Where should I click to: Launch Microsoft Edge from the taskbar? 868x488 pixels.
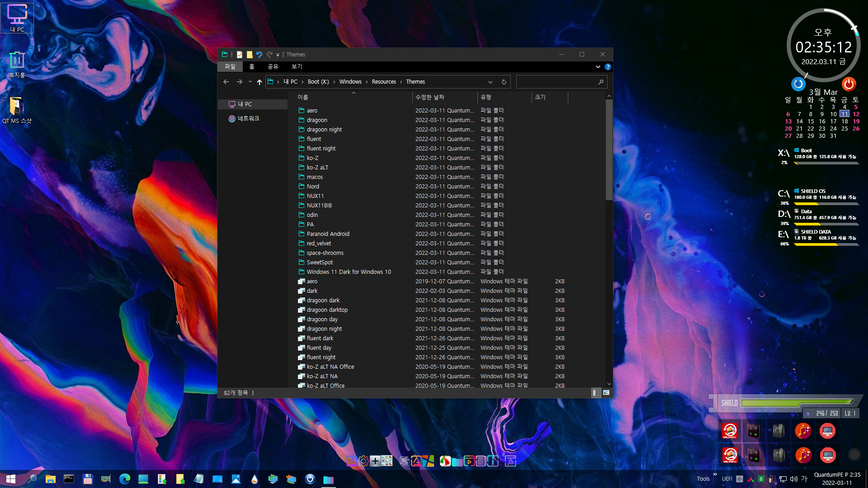click(x=124, y=479)
